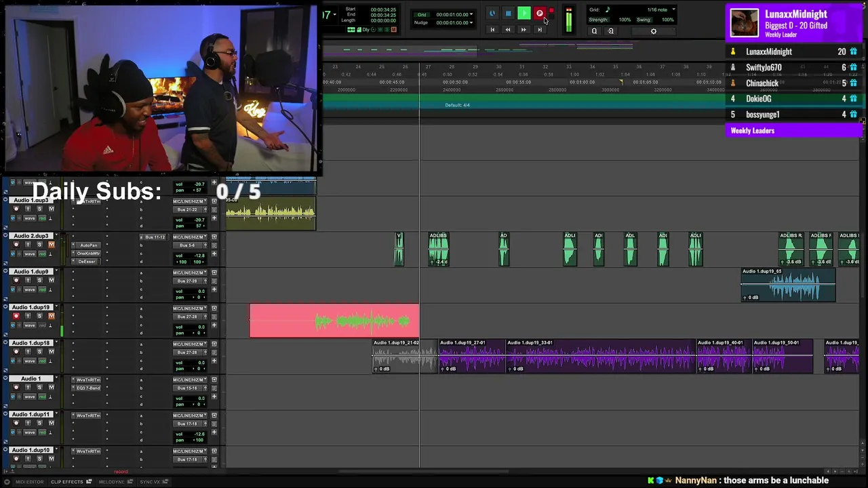This screenshot has width=868, height=488.
Task: Open the EQ3 7-Band insert on Audio 1
Action: tap(88, 388)
